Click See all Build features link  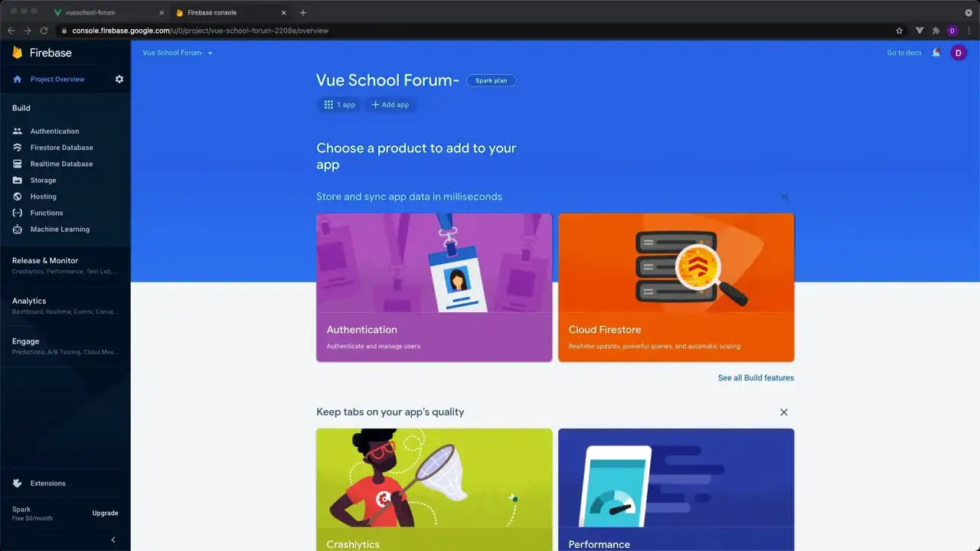click(756, 378)
